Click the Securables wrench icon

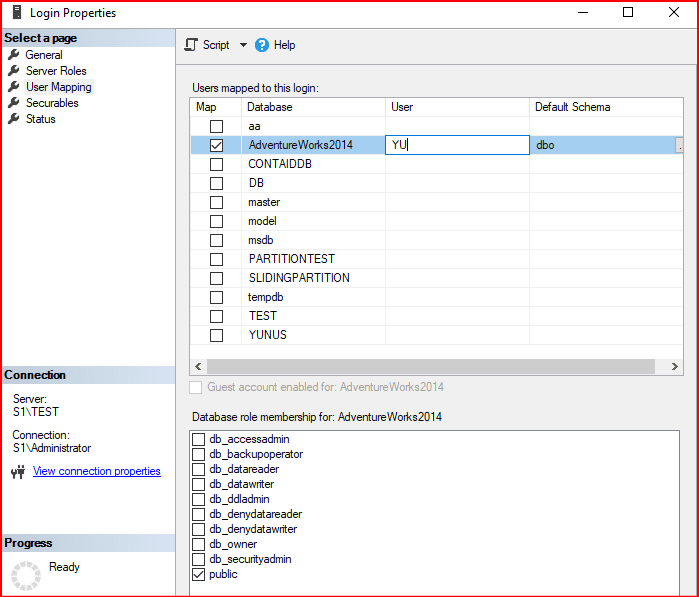pos(14,103)
